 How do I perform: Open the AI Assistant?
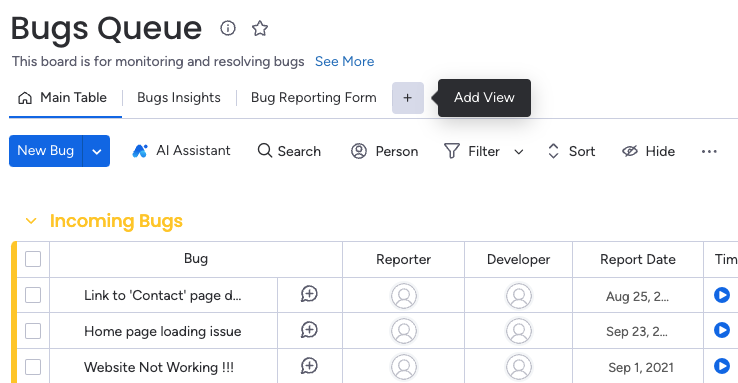click(181, 151)
